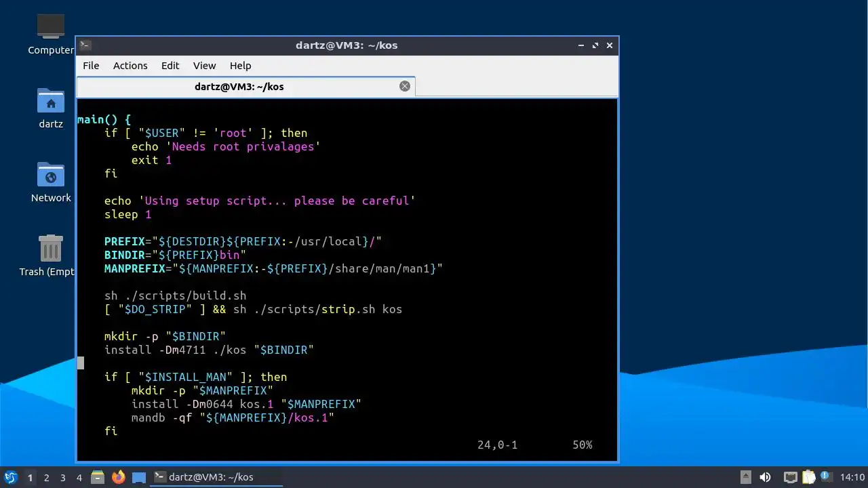Viewport: 868px width, 488px height.
Task: Click the 'mkdir -p "$MANPREFIX"' line
Action: pyautogui.click(x=202, y=390)
